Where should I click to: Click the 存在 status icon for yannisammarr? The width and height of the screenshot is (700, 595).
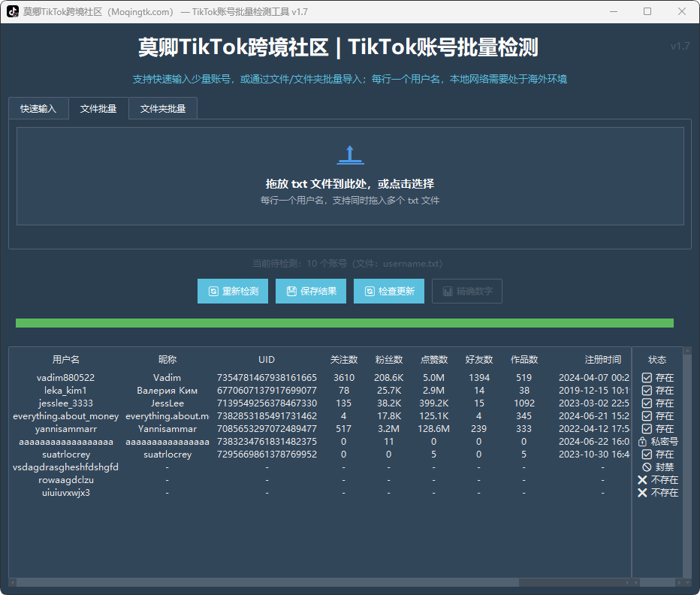tap(647, 429)
